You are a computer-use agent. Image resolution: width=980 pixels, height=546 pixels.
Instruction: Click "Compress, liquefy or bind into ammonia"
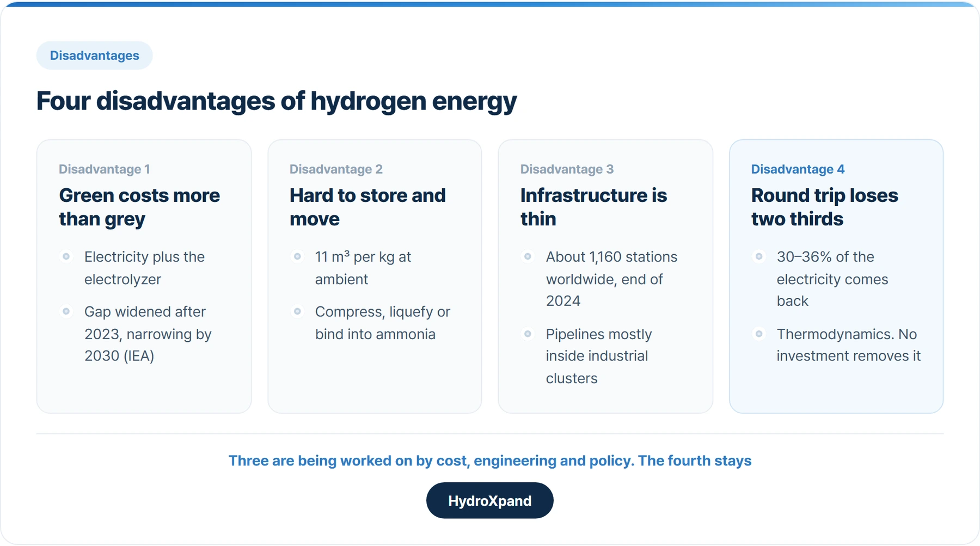pyautogui.click(x=383, y=323)
